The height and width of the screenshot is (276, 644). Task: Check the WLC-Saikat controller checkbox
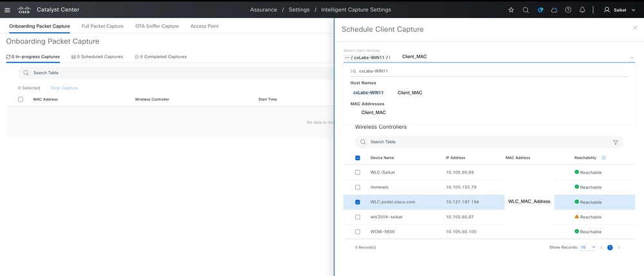pos(357,173)
